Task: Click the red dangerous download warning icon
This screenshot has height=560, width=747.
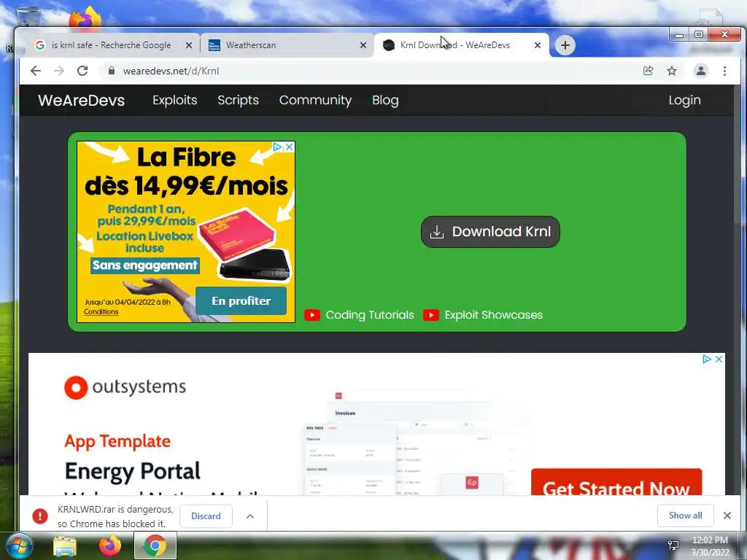Action: pyautogui.click(x=40, y=516)
